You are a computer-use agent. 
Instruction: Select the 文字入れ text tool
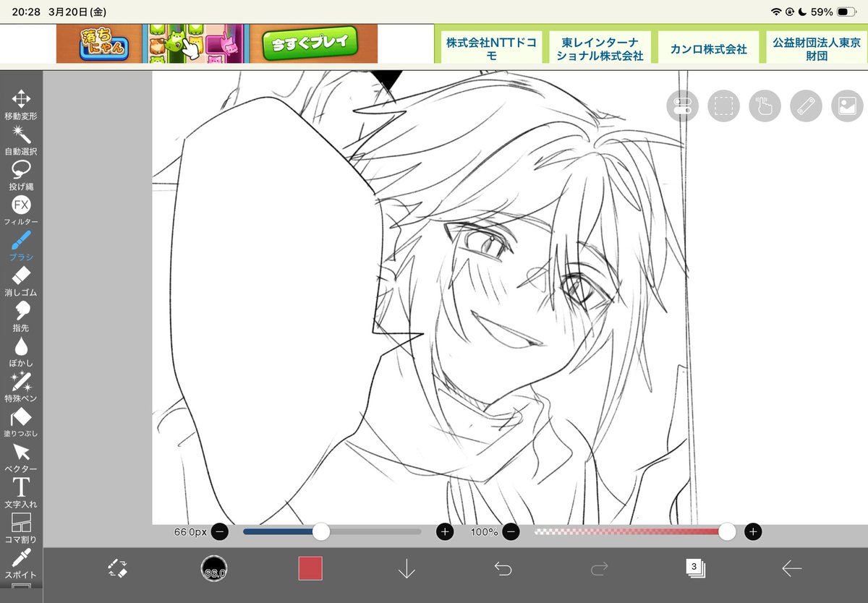pyautogui.click(x=21, y=493)
